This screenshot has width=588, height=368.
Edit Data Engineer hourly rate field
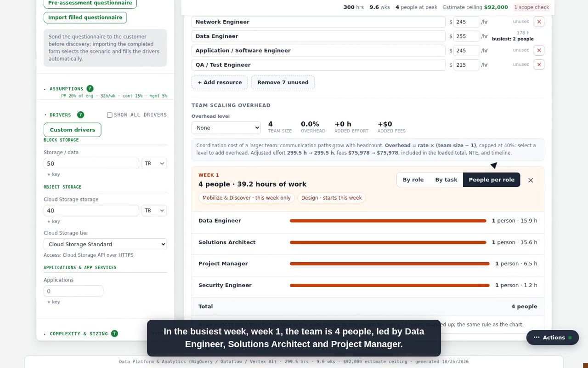pyautogui.click(x=466, y=36)
